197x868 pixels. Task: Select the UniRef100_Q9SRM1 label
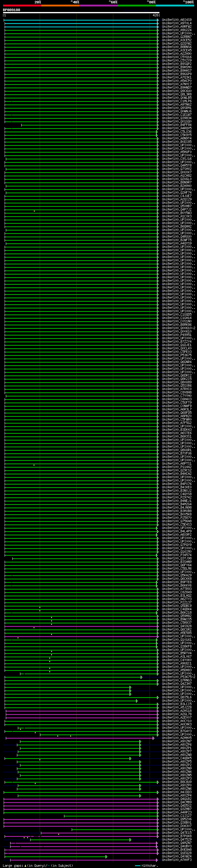pos(177,108)
